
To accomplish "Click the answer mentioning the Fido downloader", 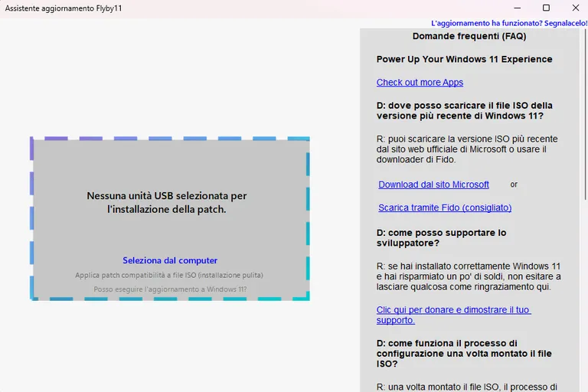I will coord(467,149).
